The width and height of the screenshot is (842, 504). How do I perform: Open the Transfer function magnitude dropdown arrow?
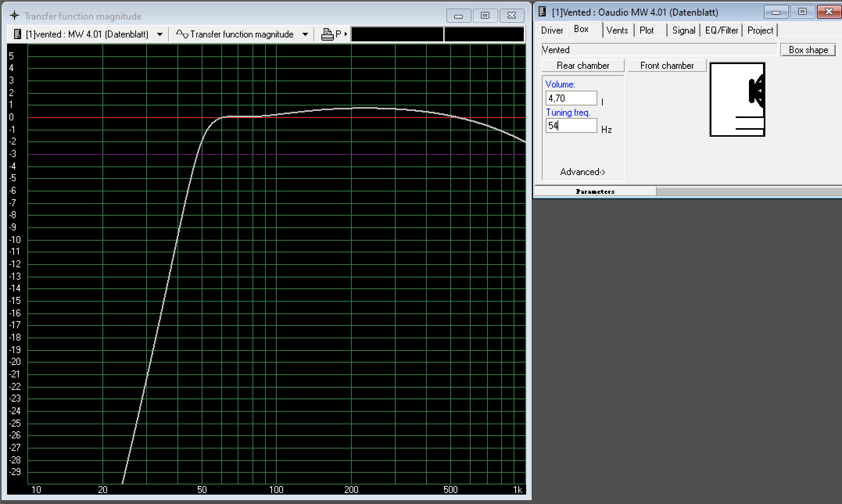click(x=305, y=34)
